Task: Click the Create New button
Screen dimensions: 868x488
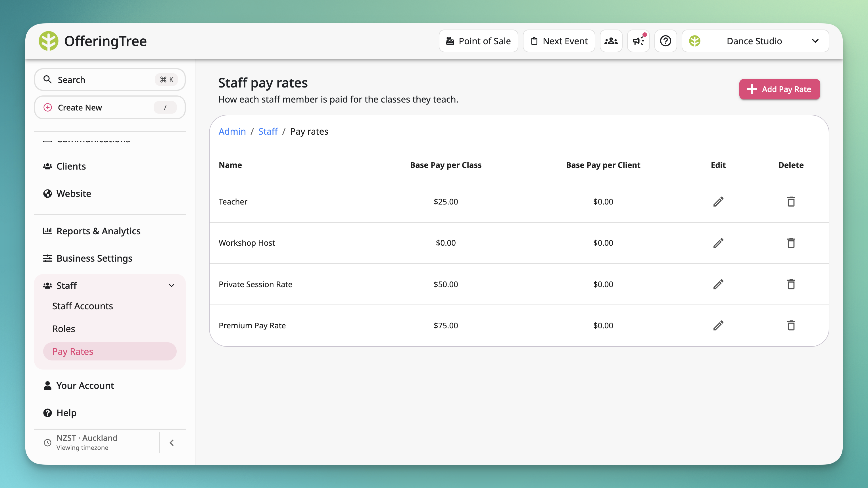Action: pos(110,107)
